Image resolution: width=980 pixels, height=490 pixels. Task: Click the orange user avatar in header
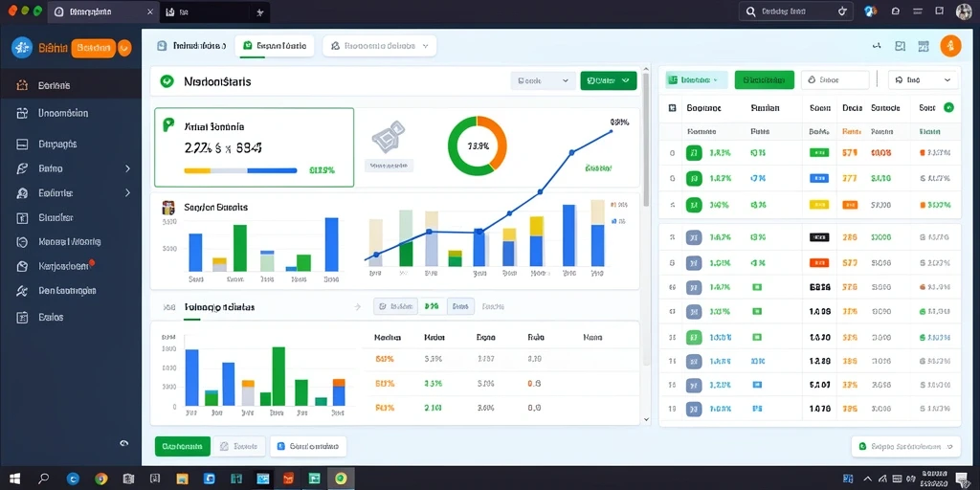[950, 46]
